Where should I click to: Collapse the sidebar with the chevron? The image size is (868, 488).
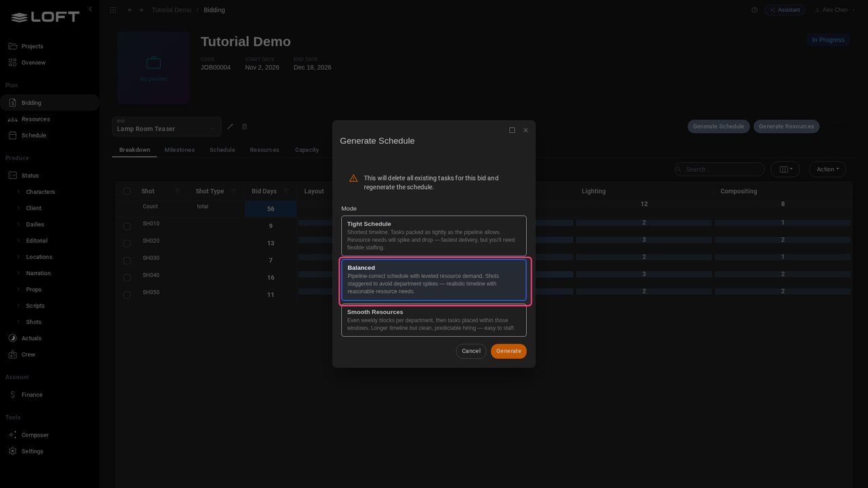click(x=90, y=9)
